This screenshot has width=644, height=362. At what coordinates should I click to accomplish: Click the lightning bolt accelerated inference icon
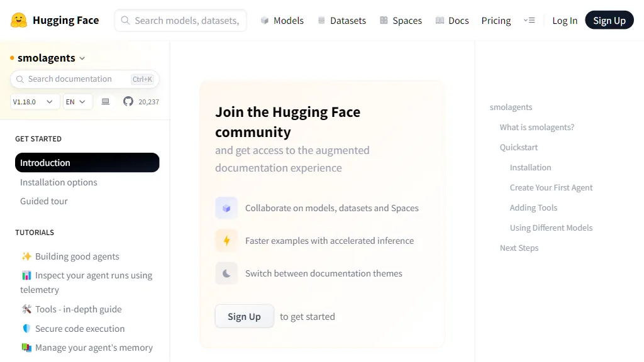click(x=226, y=241)
